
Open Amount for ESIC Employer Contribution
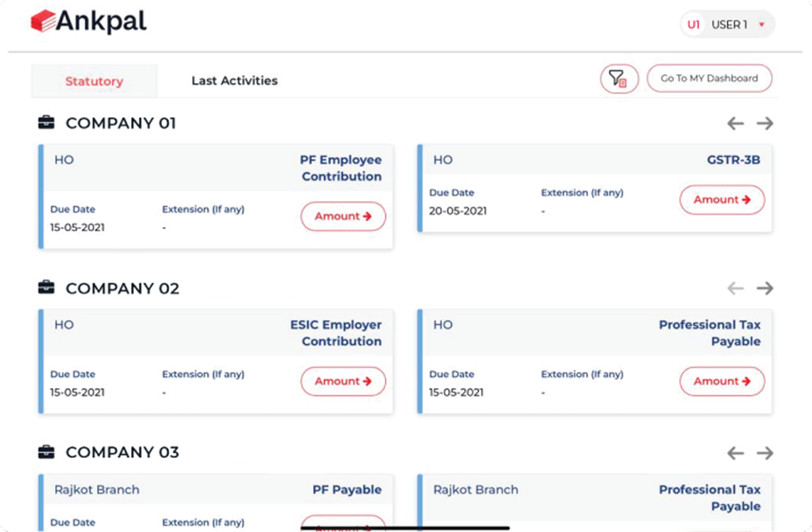pos(343,381)
